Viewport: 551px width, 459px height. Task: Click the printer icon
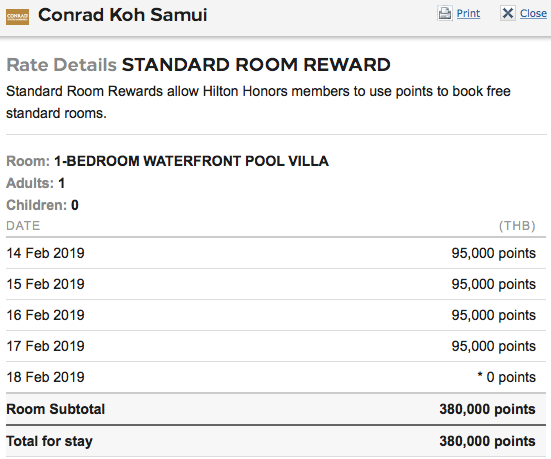[x=445, y=14]
